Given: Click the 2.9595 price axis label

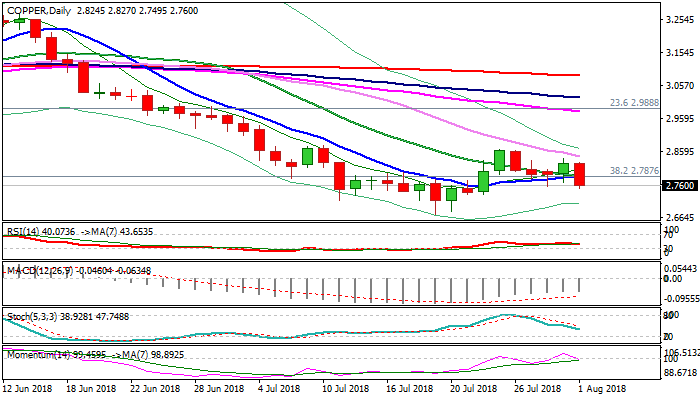Looking at the screenshot, I should pos(680,119).
